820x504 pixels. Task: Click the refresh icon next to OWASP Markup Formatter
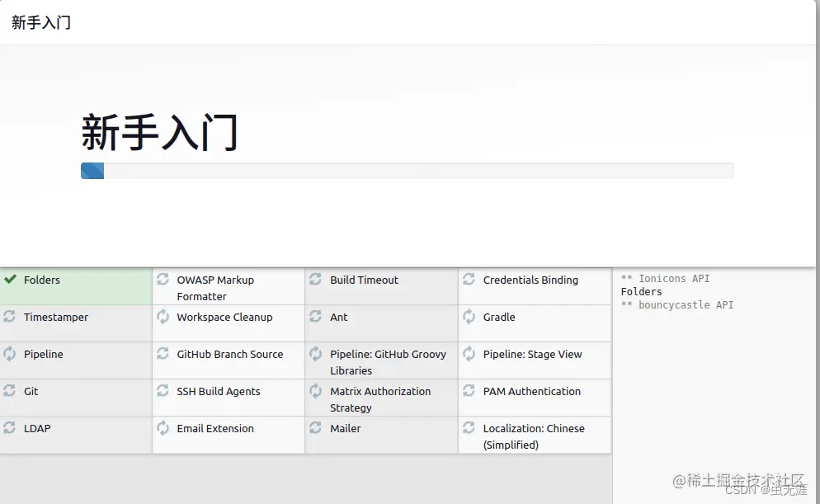coord(163,279)
